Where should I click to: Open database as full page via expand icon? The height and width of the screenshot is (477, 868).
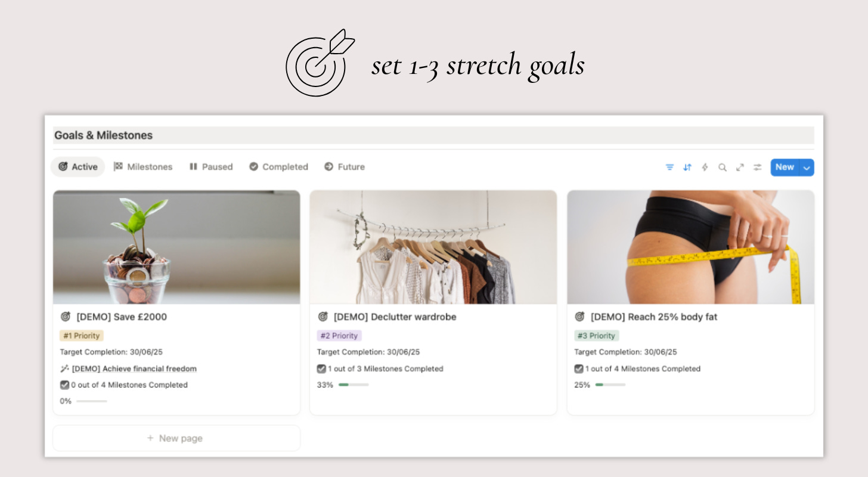[x=740, y=168]
